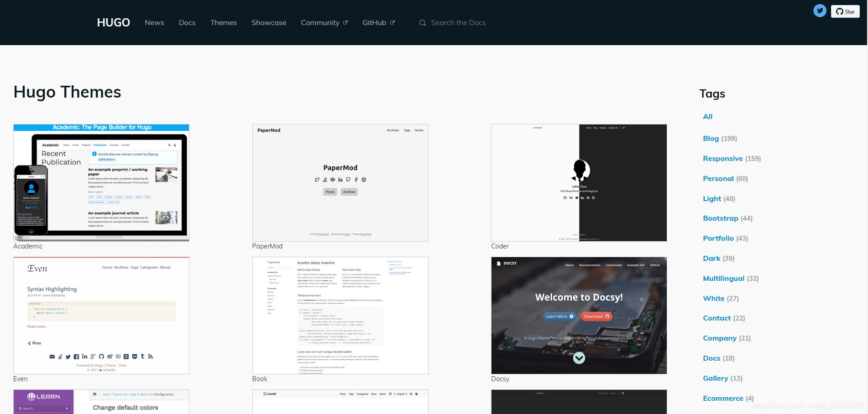Filter themes by Multilingual tag

pos(723,279)
